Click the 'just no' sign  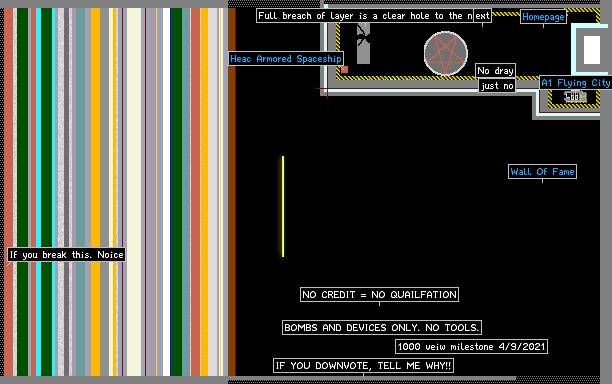point(497,86)
